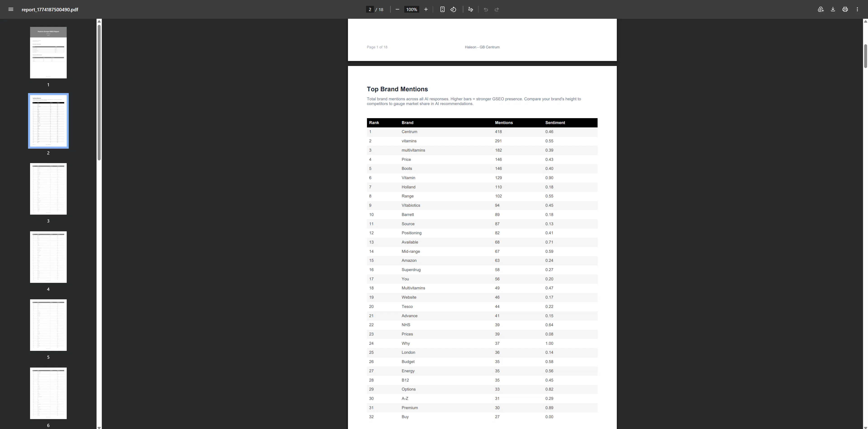Select the "Superdrug" row text
The width and height of the screenshot is (868, 429).
pos(411,270)
